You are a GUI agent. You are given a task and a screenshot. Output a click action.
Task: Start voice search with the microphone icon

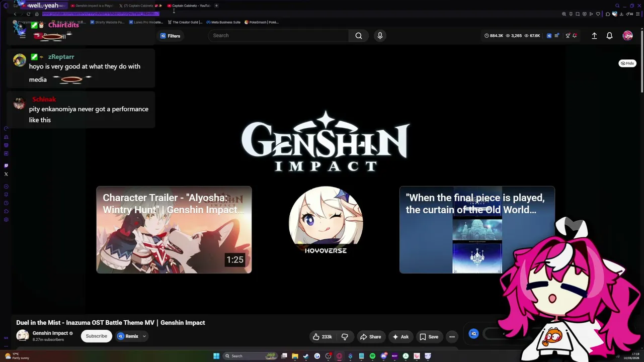pos(380,36)
